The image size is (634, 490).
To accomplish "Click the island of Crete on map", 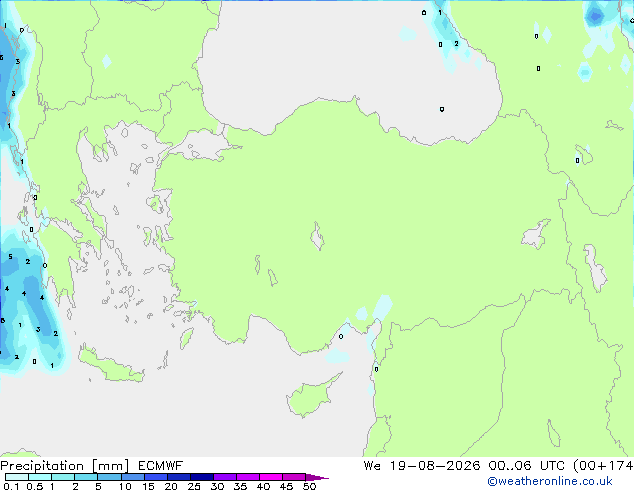I will click(x=110, y=365).
